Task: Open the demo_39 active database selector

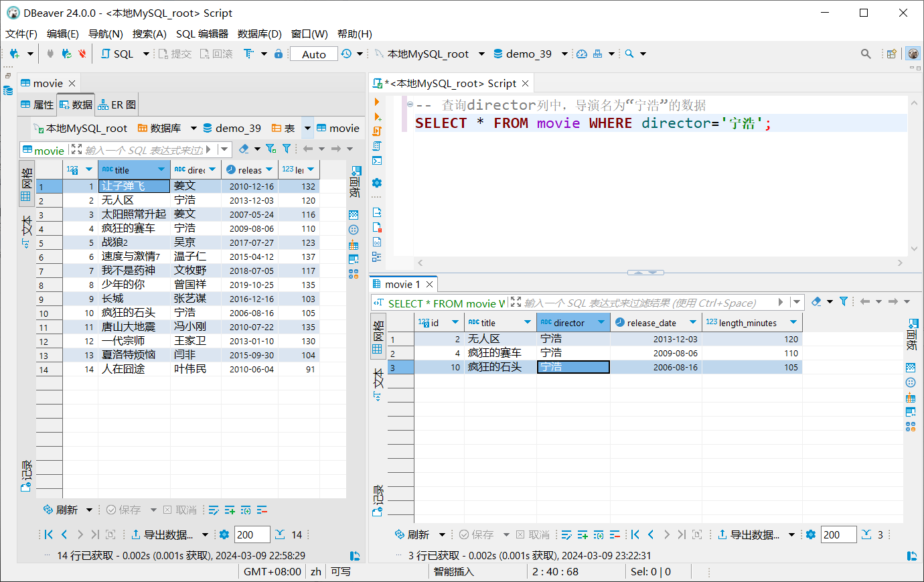Action: [x=530, y=54]
